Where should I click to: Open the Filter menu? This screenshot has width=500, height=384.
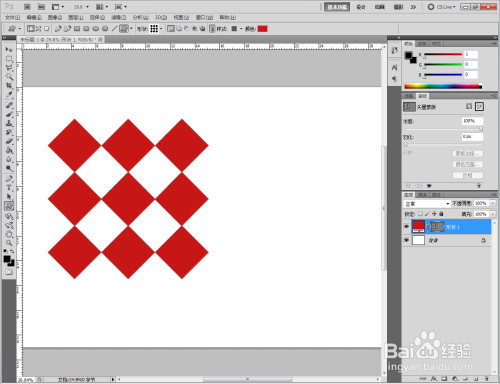click(118, 17)
